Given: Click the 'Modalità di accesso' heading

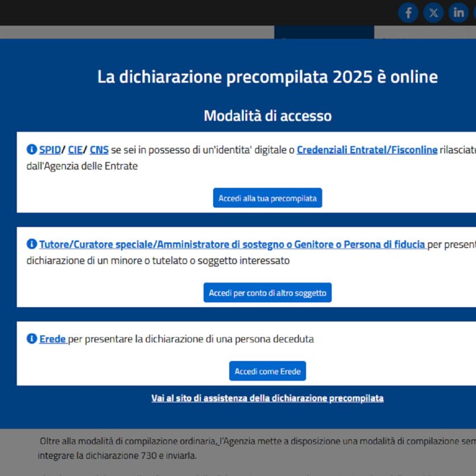Looking at the screenshot, I should 267,115.
